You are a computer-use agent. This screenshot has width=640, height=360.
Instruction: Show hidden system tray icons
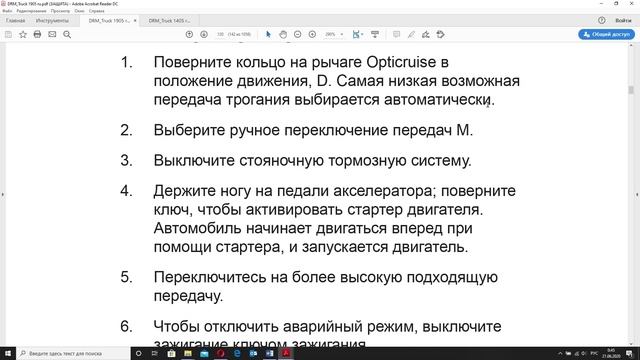[x=560, y=353]
